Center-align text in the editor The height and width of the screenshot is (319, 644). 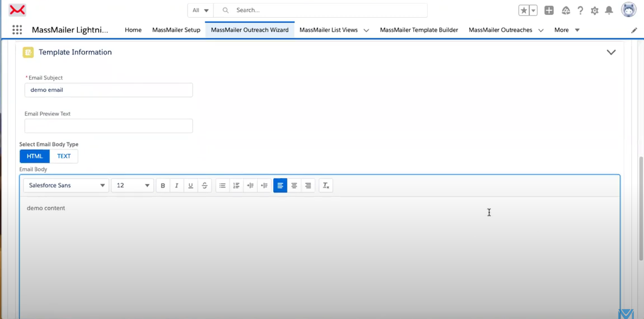(294, 185)
